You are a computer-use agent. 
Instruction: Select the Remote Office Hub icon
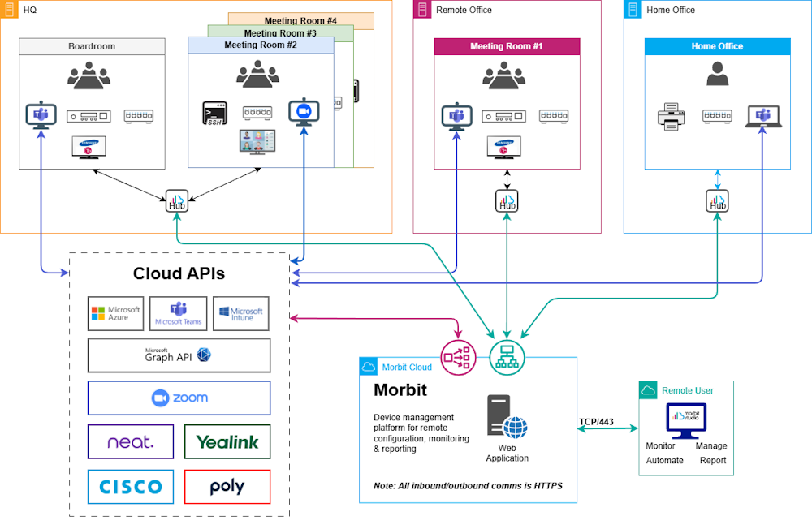tap(507, 201)
